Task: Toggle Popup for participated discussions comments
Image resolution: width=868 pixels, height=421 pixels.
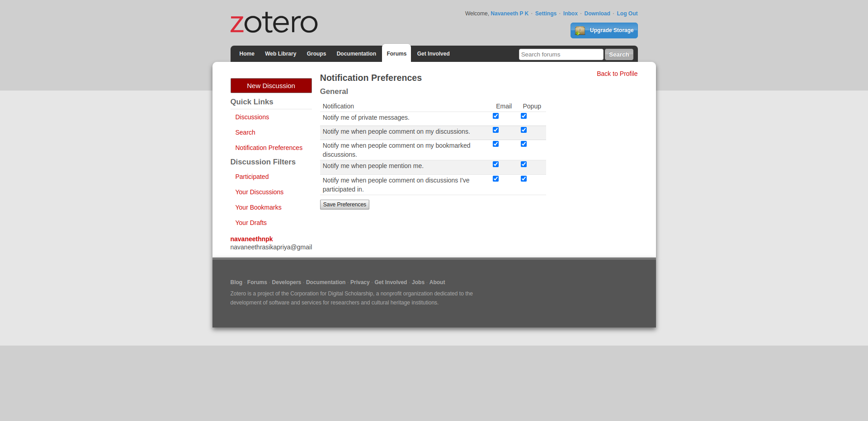Action: [524, 179]
